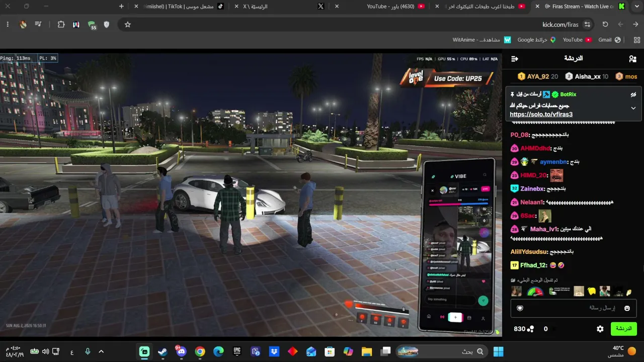
Task: Bookmark this page with the star
Action: coord(128,25)
